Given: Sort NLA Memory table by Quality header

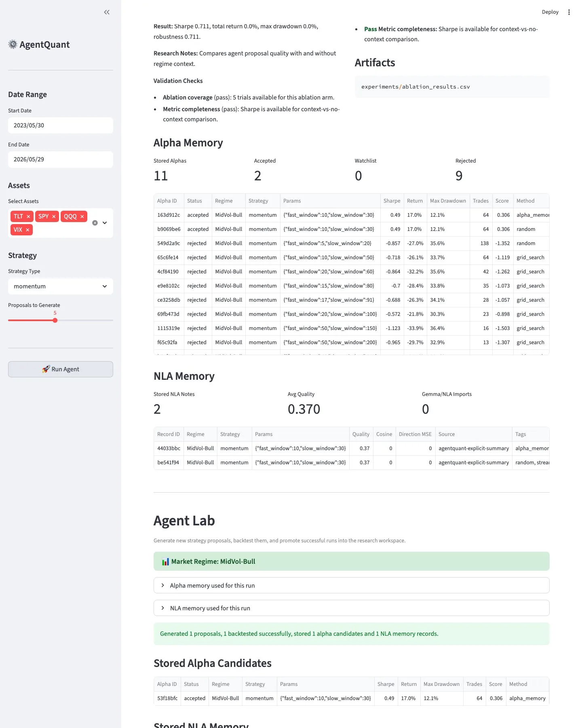Looking at the screenshot, I should click(361, 434).
